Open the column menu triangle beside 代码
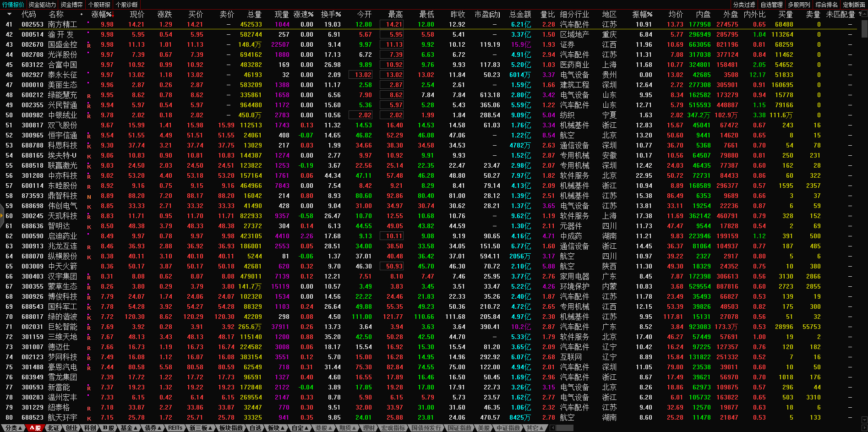868x432 pixels. tap(9, 14)
